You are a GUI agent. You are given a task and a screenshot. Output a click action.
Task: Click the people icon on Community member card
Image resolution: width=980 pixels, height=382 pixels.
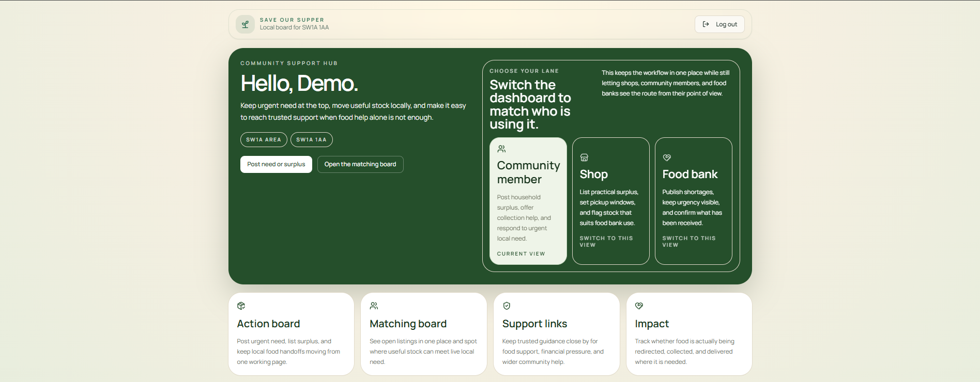pyautogui.click(x=501, y=149)
